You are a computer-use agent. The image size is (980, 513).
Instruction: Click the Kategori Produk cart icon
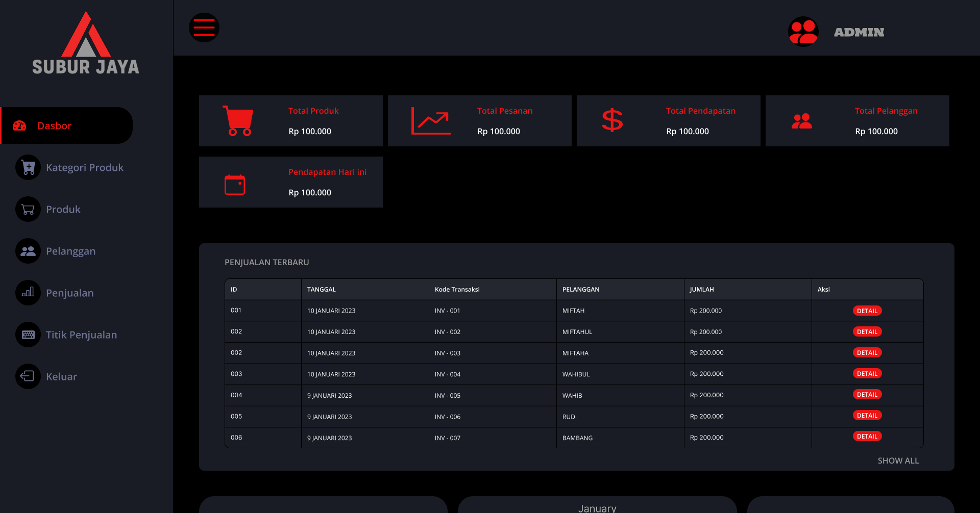point(28,167)
